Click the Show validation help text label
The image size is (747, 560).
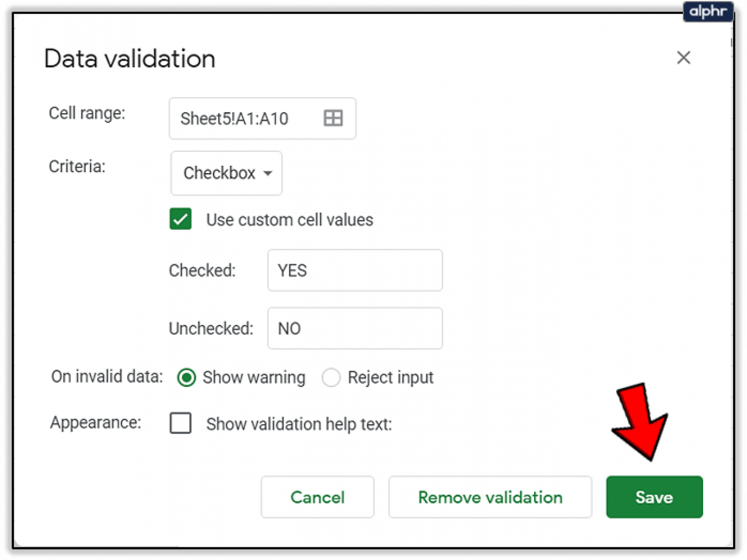coord(298,424)
